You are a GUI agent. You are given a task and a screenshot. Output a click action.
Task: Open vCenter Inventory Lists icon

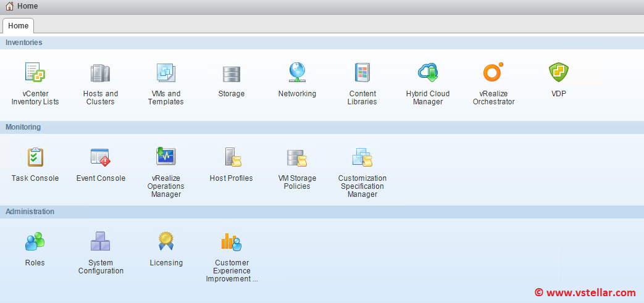click(x=35, y=73)
